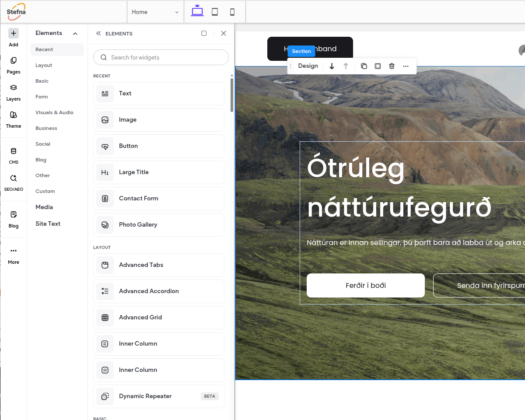The width and height of the screenshot is (525, 420).
Task: Open the Theme settings
Action: [x=14, y=119]
